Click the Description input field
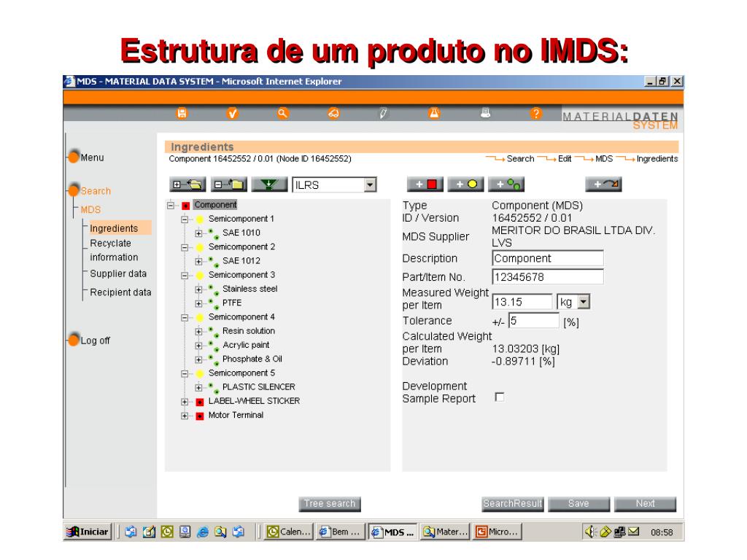This screenshot has height=560, width=747. (548, 258)
